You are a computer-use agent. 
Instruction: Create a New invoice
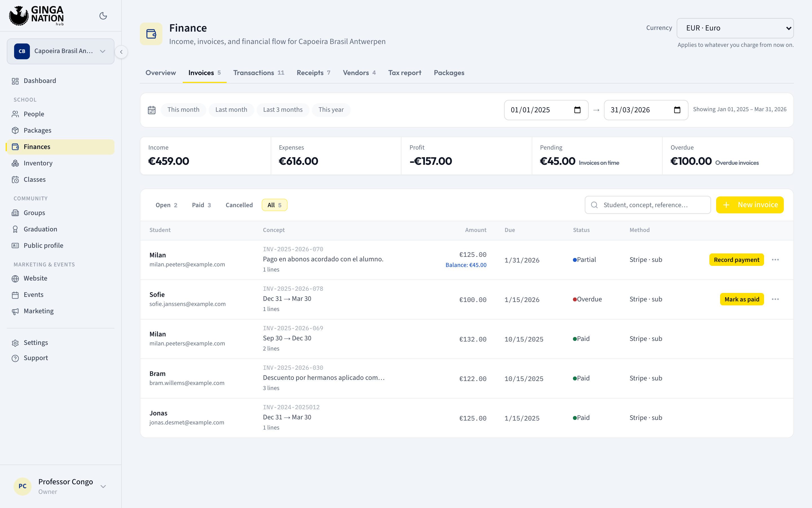[750, 205]
